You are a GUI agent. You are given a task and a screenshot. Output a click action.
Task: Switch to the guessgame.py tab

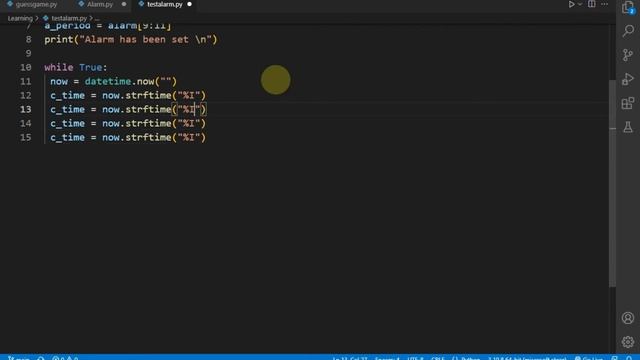click(x=32, y=4)
